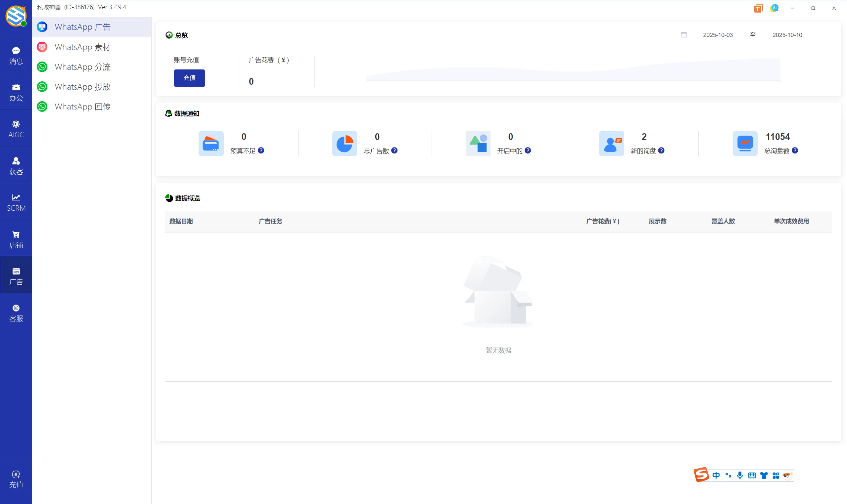Viewport: 847px width, 504px height.
Task: Open the 客服 customer service icon
Action: 16,313
